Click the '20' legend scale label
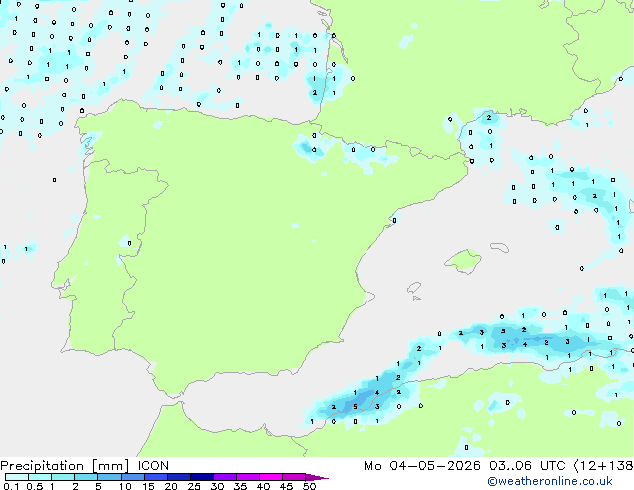 coord(171,486)
